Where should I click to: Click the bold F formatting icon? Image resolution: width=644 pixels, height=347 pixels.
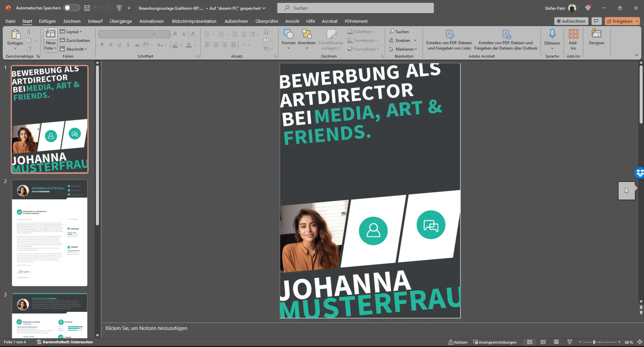click(102, 45)
